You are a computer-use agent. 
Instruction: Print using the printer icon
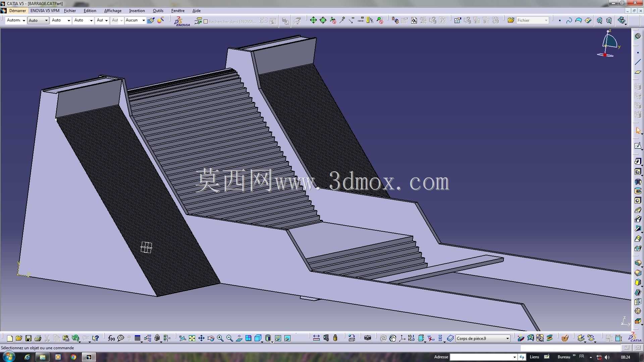point(38,338)
